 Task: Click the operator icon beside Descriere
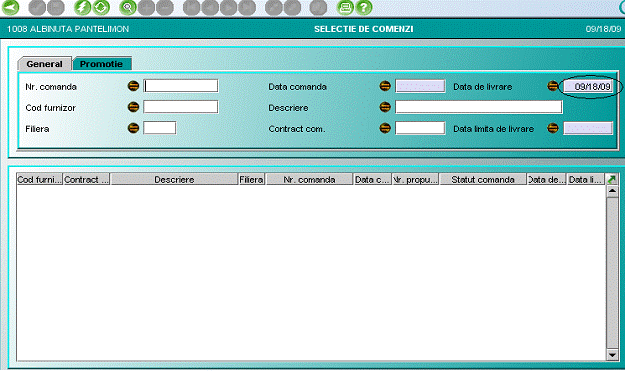click(385, 107)
